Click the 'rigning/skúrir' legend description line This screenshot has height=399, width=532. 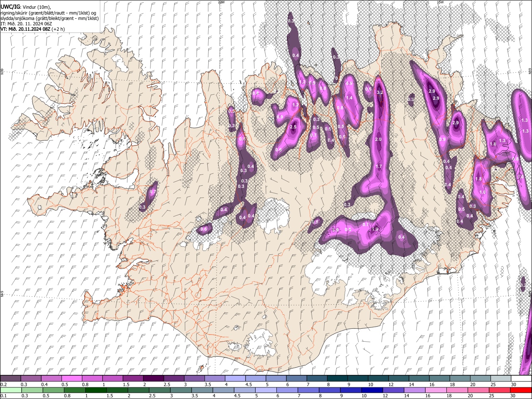(x=49, y=12)
